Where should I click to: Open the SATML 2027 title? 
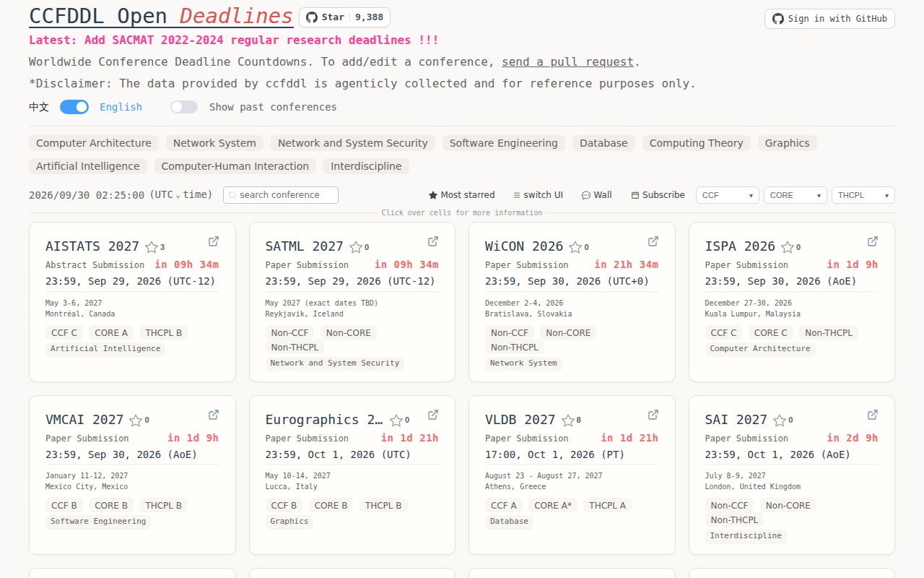point(305,246)
